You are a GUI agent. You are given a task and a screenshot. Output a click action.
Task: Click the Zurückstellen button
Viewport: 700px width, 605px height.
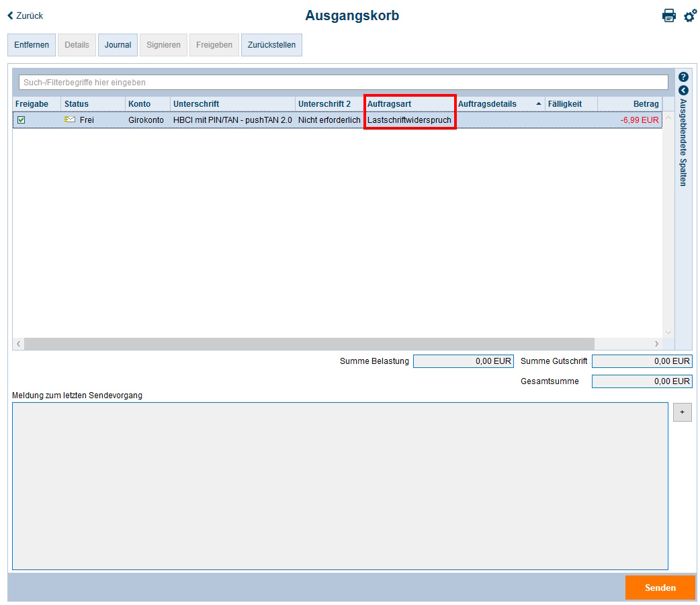coord(271,45)
